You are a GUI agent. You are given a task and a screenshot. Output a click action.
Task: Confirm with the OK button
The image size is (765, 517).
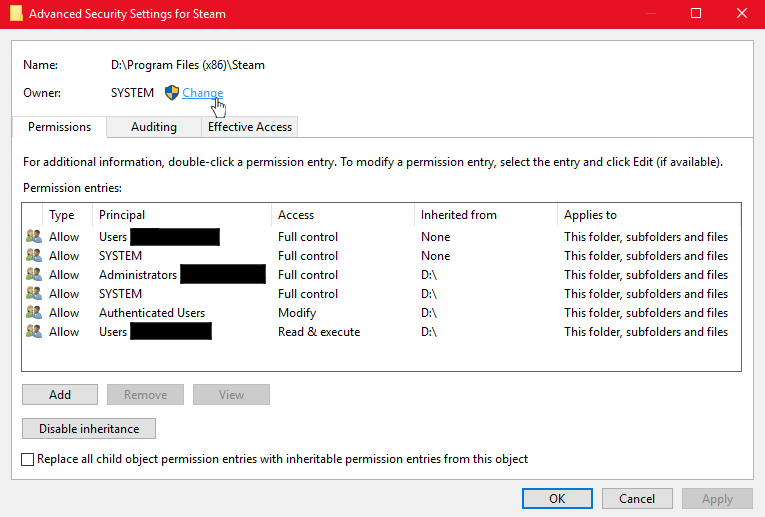[x=557, y=498]
